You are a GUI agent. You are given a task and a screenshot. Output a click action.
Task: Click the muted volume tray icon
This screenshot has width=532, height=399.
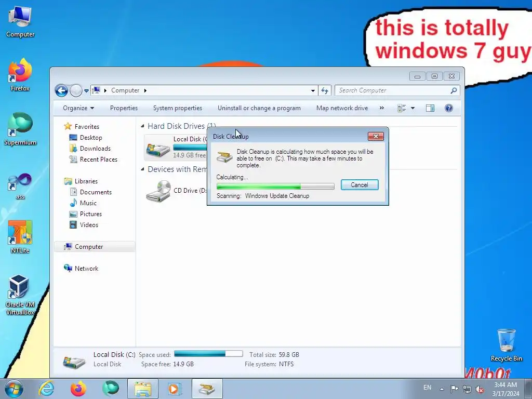coord(480,389)
